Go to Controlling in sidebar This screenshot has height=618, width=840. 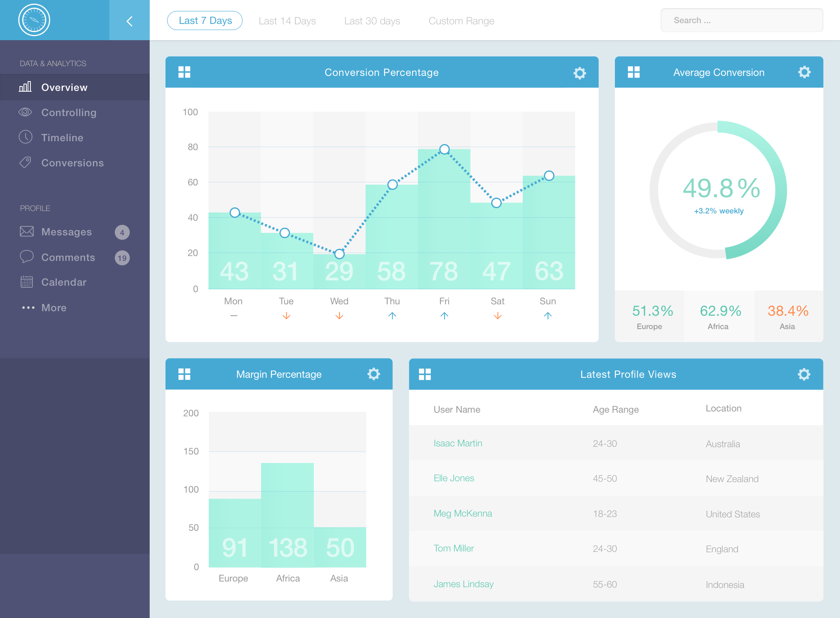pos(69,112)
